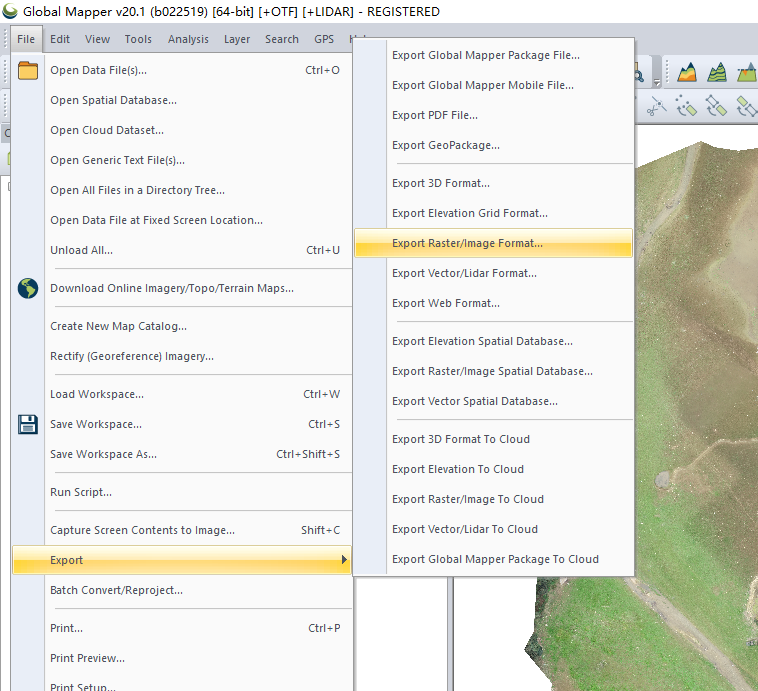This screenshot has width=758, height=691.
Task: Click the globe icon for Download Online Imagery
Action: [x=28, y=288]
